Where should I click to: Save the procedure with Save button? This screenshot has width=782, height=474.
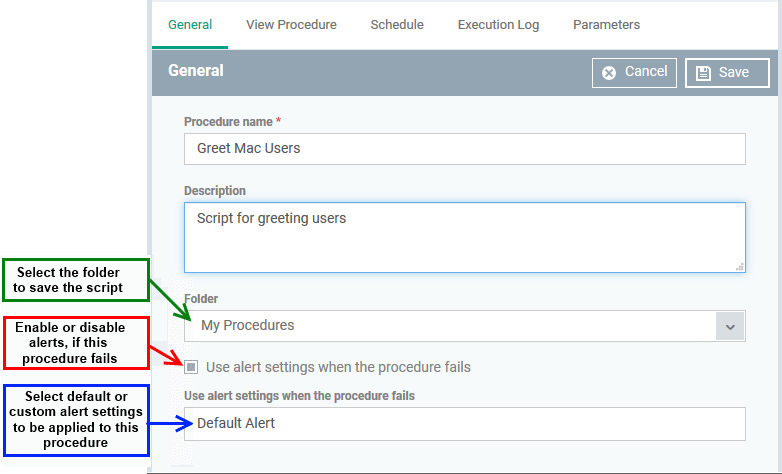727,73
